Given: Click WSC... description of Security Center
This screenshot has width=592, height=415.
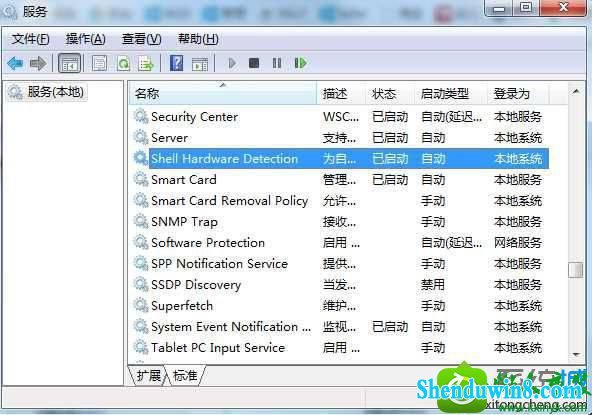Looking at the screenshot, I should coord(341,117).
